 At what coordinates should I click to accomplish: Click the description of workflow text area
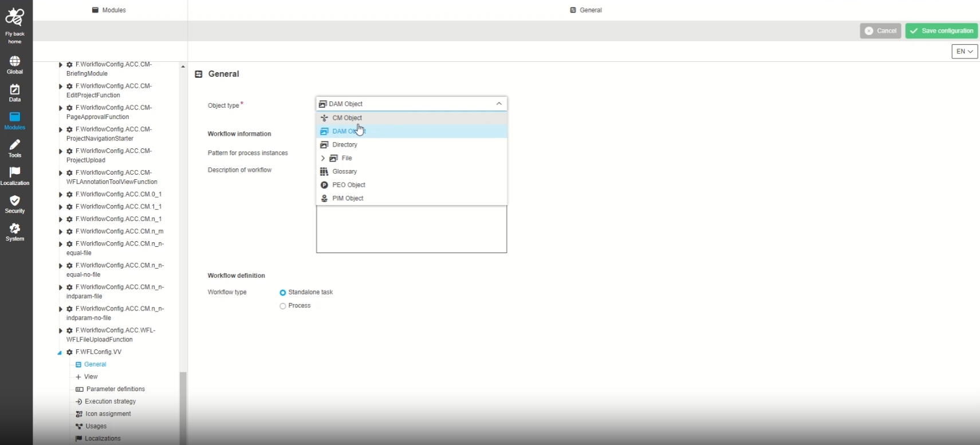point(411,229)
